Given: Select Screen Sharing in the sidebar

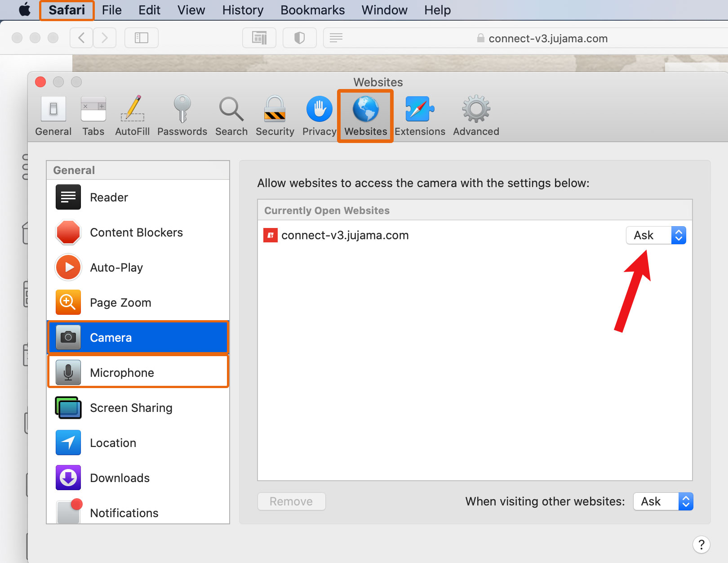Looking at the screenshot, I should coord(138,408).
